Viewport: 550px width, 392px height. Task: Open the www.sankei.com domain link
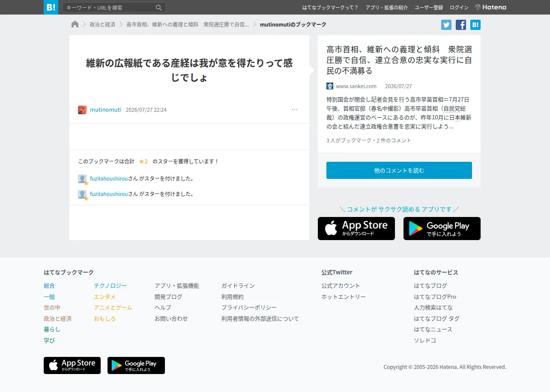point(356,86)
